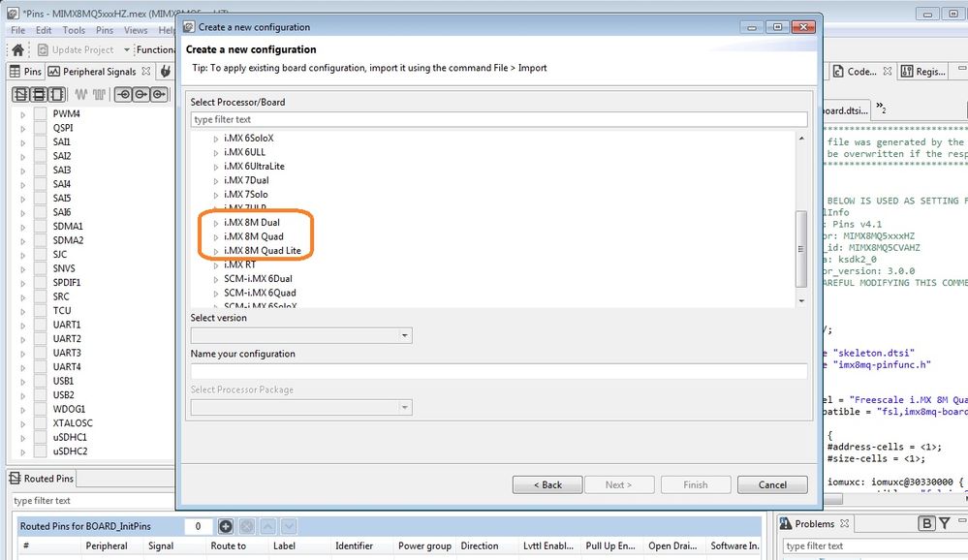Viewport: 968px width, 560px height.
Task: Toggle the uSDHC2 checkbox
Action: click(40, 451)
